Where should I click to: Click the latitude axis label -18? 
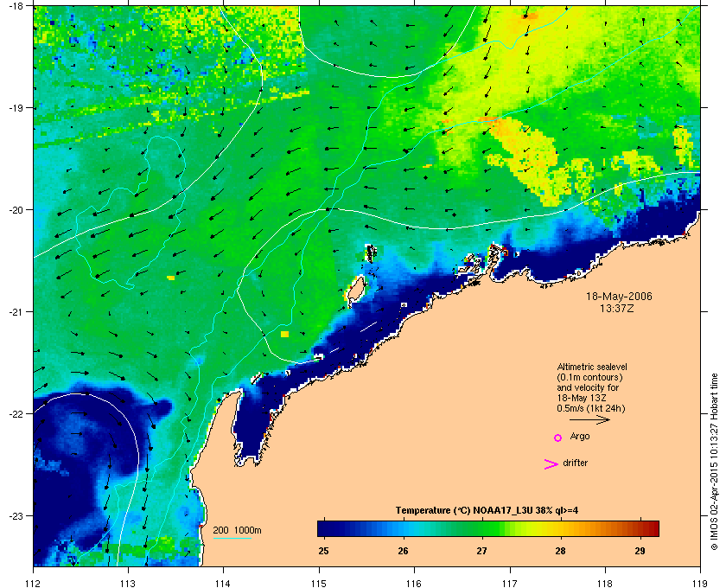tap(16, 5)
